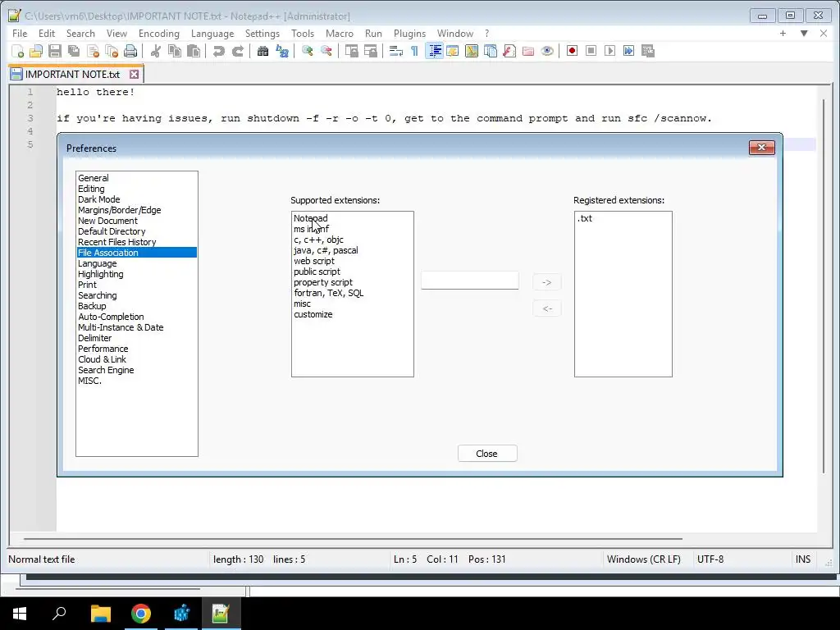Open the Function List toolbar icon
Viewport: 840px width, 630px height.
509,51
